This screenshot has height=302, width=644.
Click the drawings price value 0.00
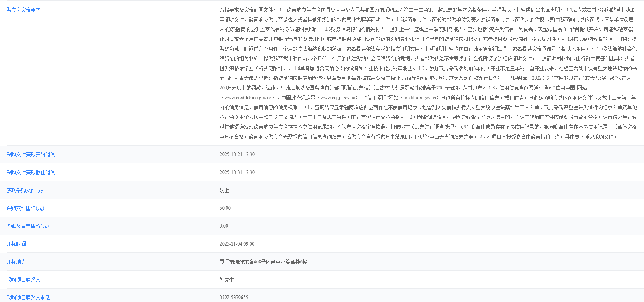(x=224, y=226)
